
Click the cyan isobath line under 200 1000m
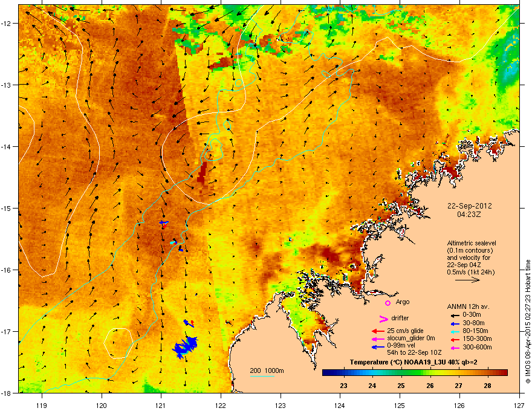tap(262, 376)
